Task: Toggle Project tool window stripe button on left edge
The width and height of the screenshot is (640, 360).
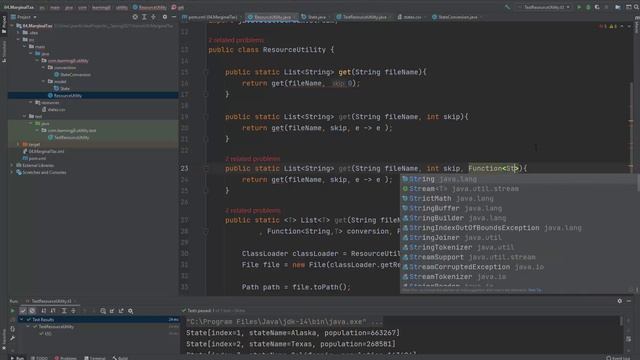Action: point(4,24)
